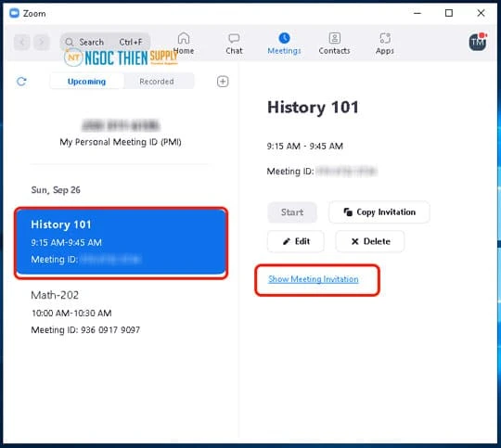
Task: Open the Apps tab
Action: pyautogui.click(x=385, y=44)
